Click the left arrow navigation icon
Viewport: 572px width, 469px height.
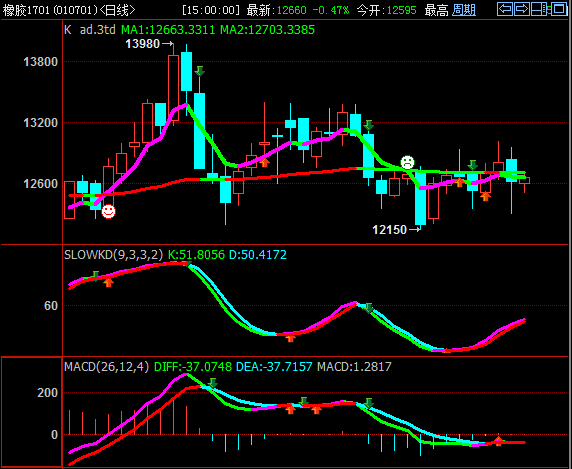pos(505,9)
